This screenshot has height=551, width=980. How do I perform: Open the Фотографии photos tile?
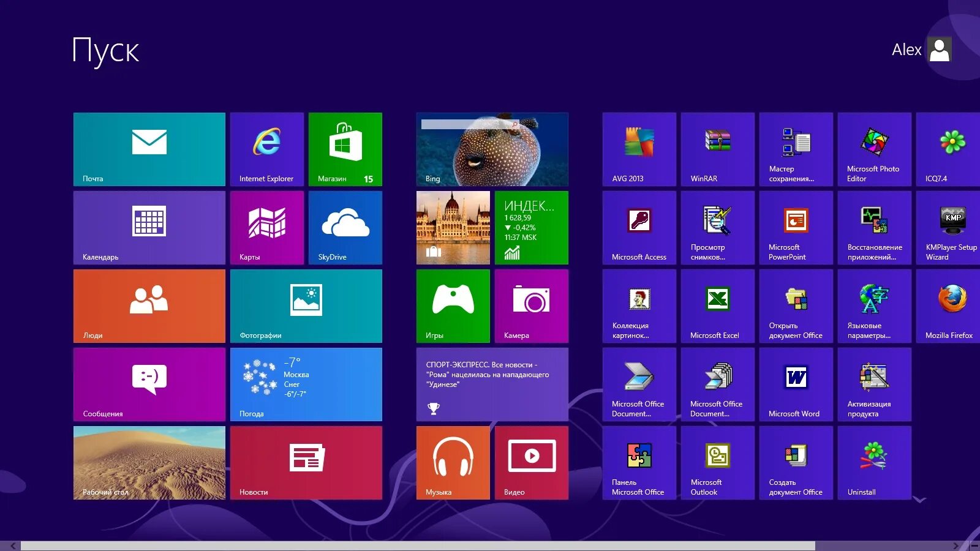306,306
